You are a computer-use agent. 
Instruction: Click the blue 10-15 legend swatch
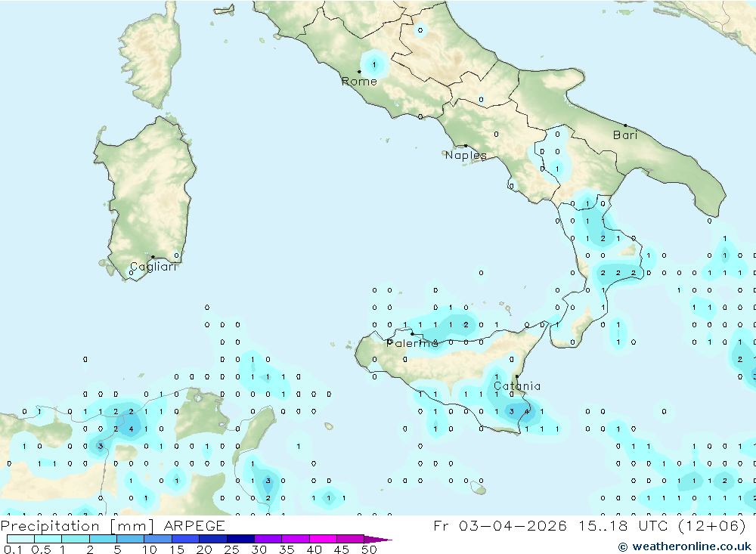(158, 539)
